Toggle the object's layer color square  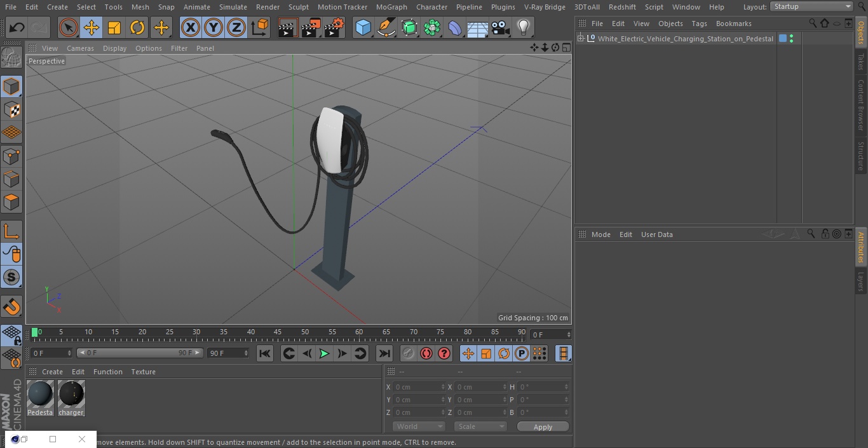tap(783, 39)
